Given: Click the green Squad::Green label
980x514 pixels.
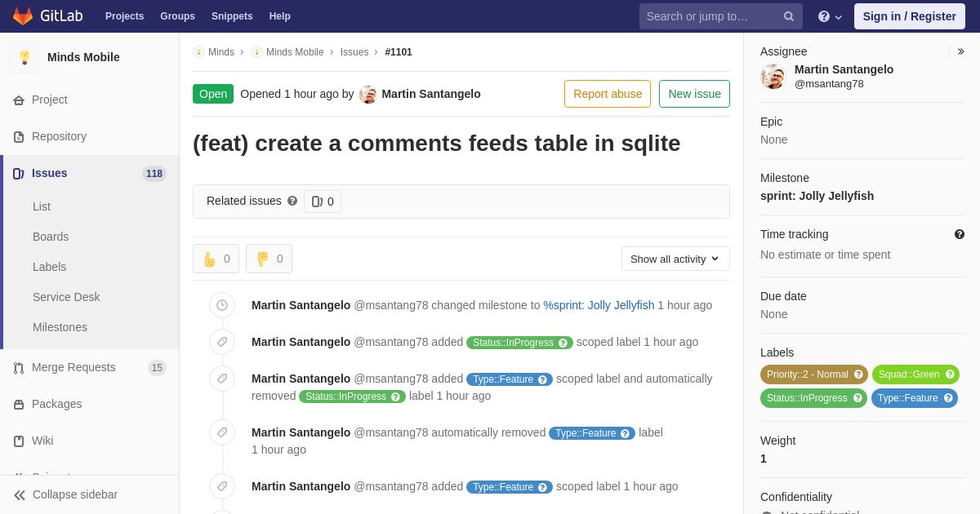Looking at the screenshot, I should pos(908,374).
